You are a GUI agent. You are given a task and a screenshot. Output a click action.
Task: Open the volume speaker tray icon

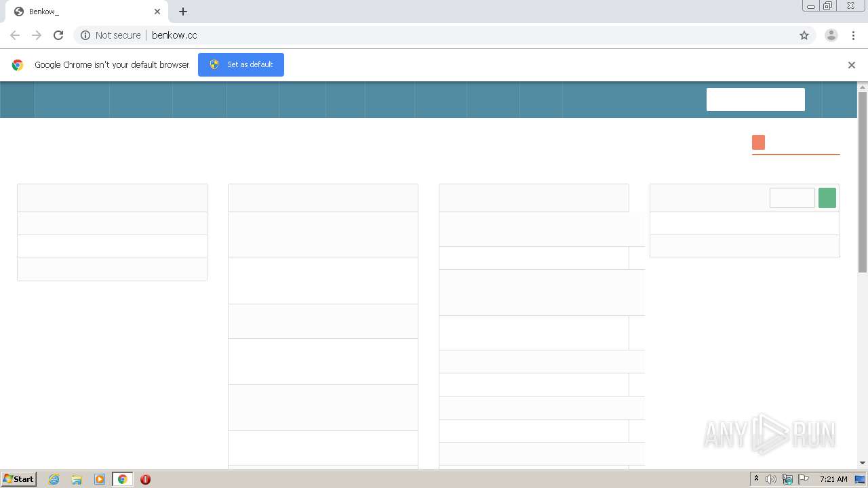(771, 479)
